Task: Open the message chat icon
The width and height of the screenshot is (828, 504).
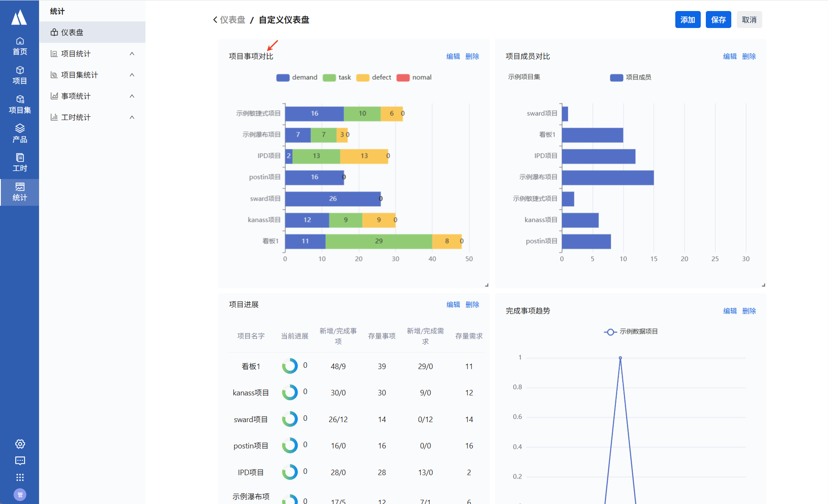Action: coord(20,461)
